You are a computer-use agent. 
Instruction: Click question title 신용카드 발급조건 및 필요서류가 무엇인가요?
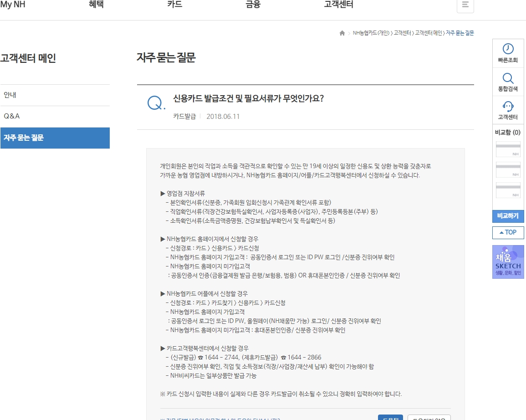click(248, 99)
